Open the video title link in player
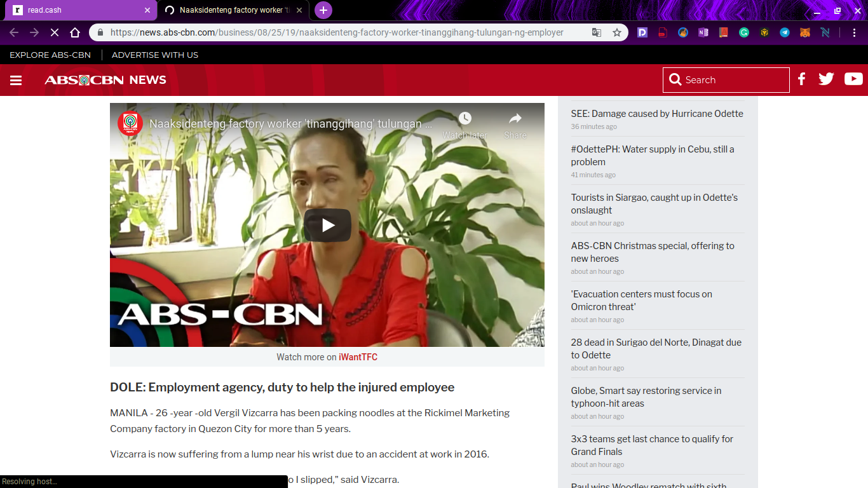 [x=291, y=124]
